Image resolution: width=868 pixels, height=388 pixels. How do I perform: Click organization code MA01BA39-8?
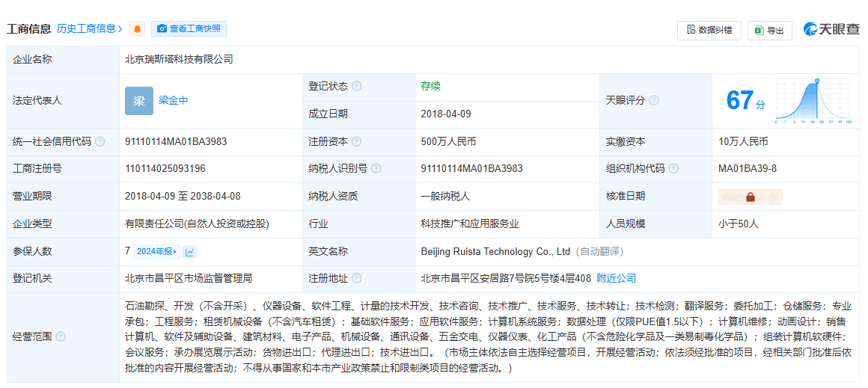point(748,169)
